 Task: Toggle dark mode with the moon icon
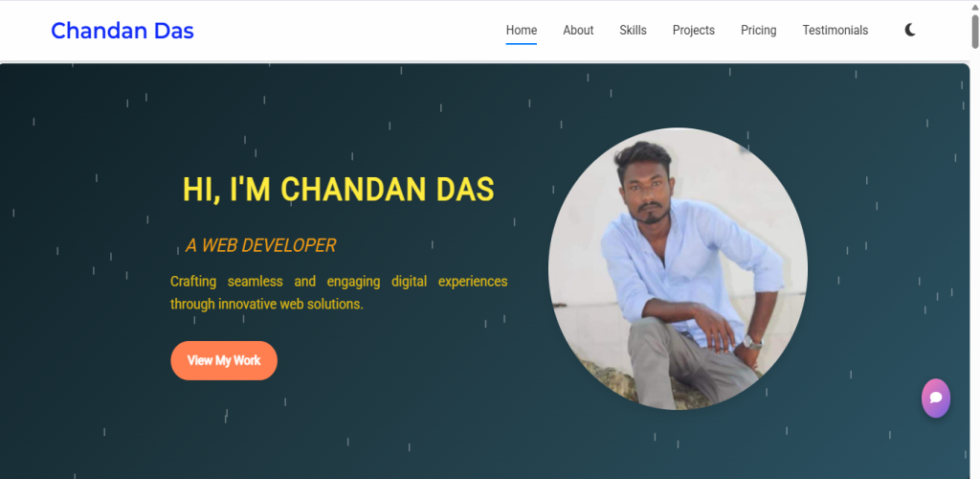[x=910, y=30]
